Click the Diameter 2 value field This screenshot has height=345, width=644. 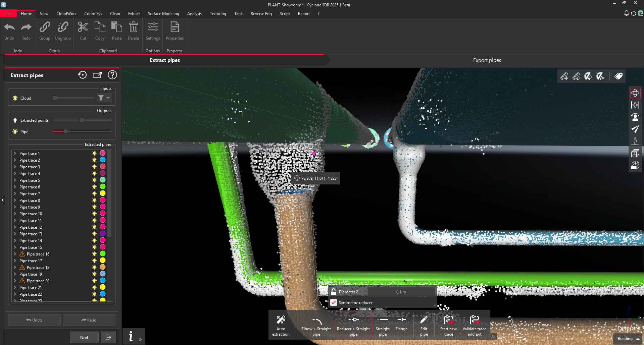401,292
